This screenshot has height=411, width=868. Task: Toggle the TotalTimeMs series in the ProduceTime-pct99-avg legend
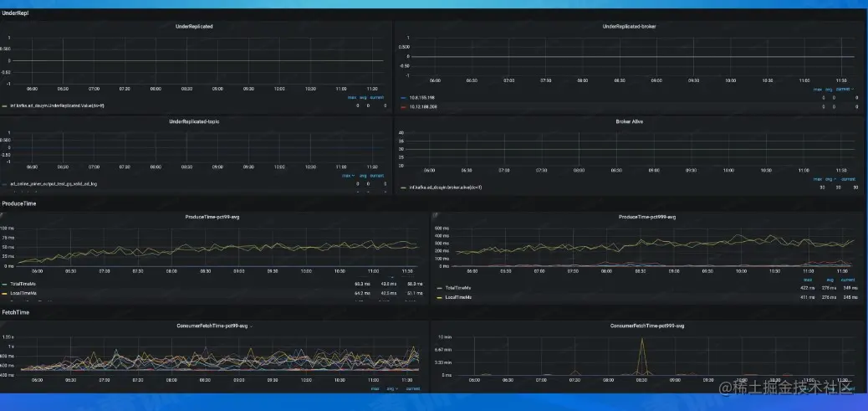(x=23, y=284)
